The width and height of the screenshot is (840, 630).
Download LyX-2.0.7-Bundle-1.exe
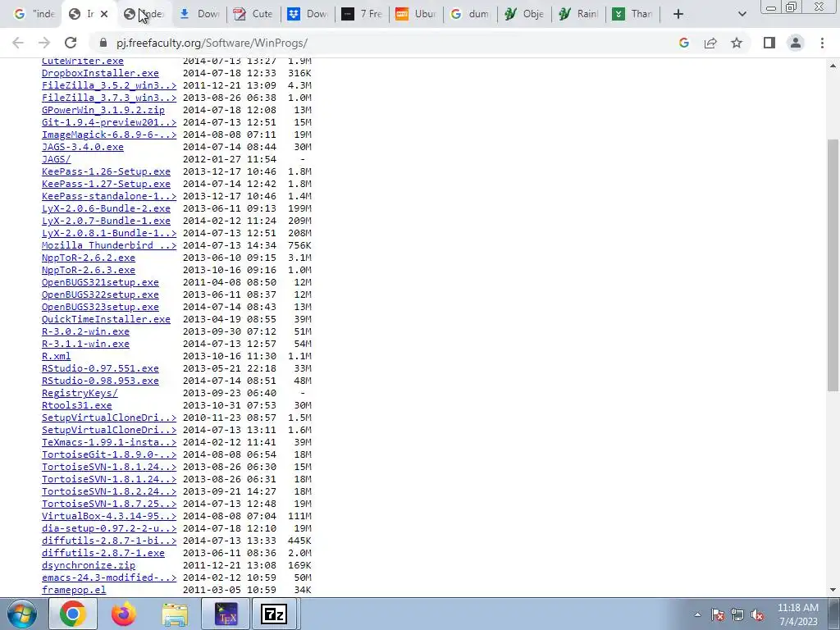tap(106, 221)
